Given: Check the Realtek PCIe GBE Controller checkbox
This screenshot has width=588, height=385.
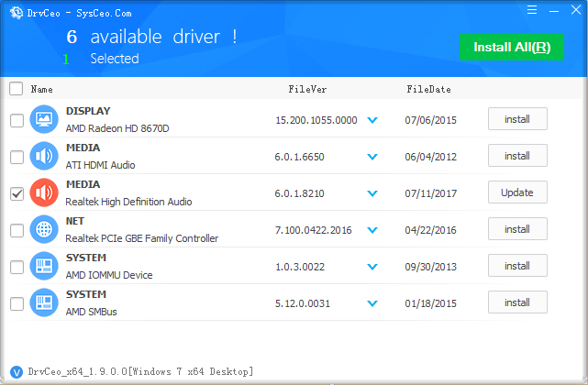Looking at the screenshot, I should [x=17, y=231].
